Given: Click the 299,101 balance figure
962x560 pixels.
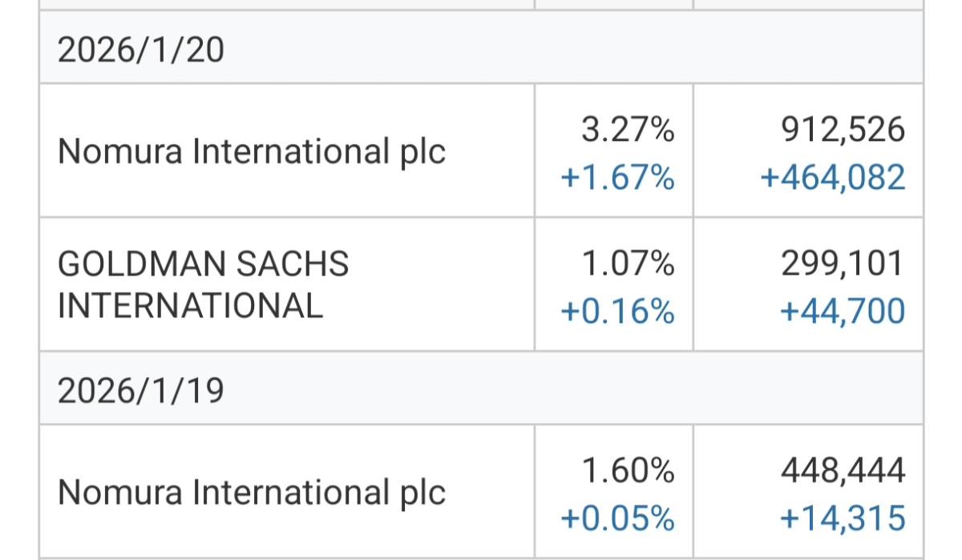Looking at the screenshot, I should (844, 263).
